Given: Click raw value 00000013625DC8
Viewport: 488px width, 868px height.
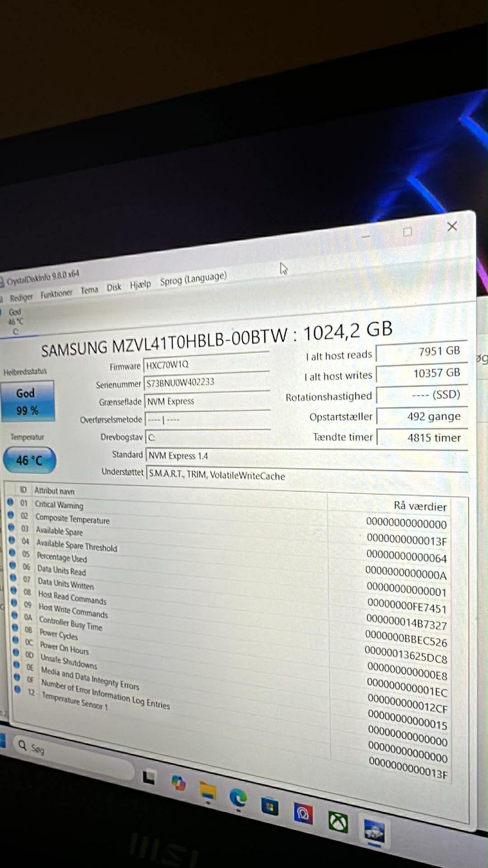Looking at the screenshot, I should pos(406,655).
